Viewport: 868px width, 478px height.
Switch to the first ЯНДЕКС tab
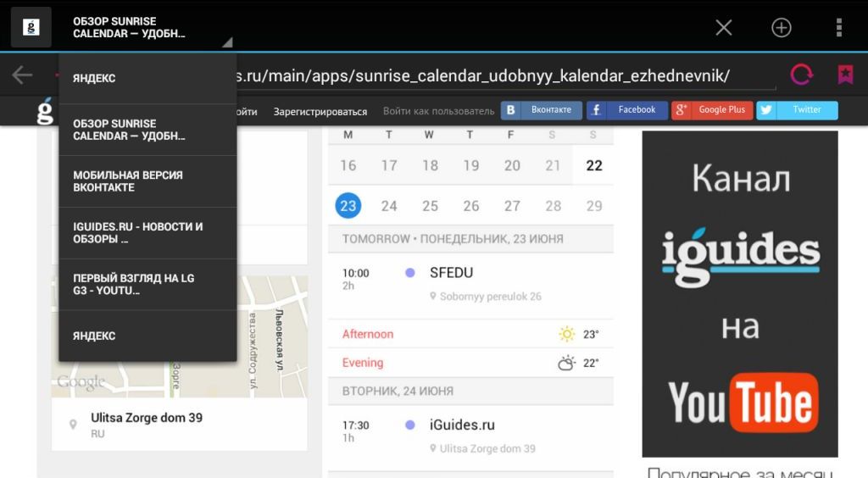click(x=147, y=78)
